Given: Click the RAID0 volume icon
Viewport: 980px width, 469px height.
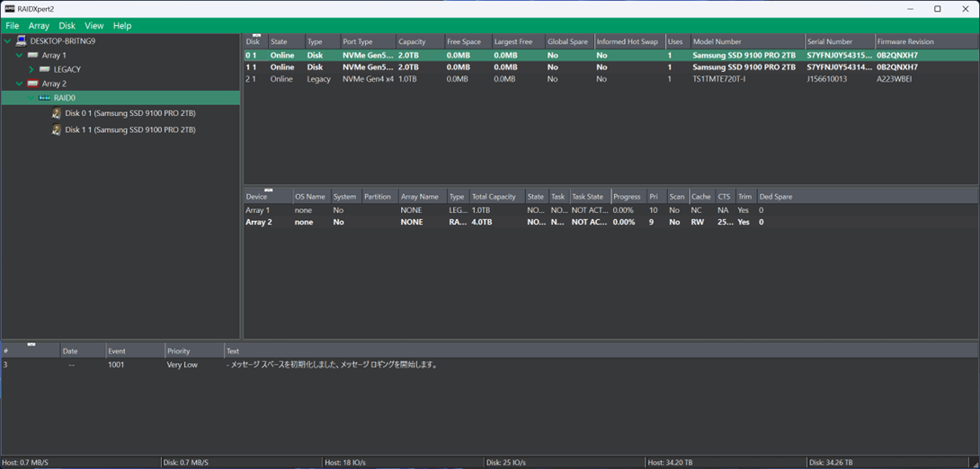Looking at the screenshot, I should coord(44,98).
